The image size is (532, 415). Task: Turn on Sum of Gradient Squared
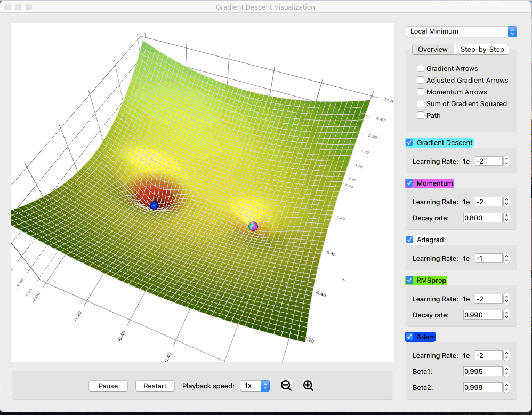pos(421,103)
